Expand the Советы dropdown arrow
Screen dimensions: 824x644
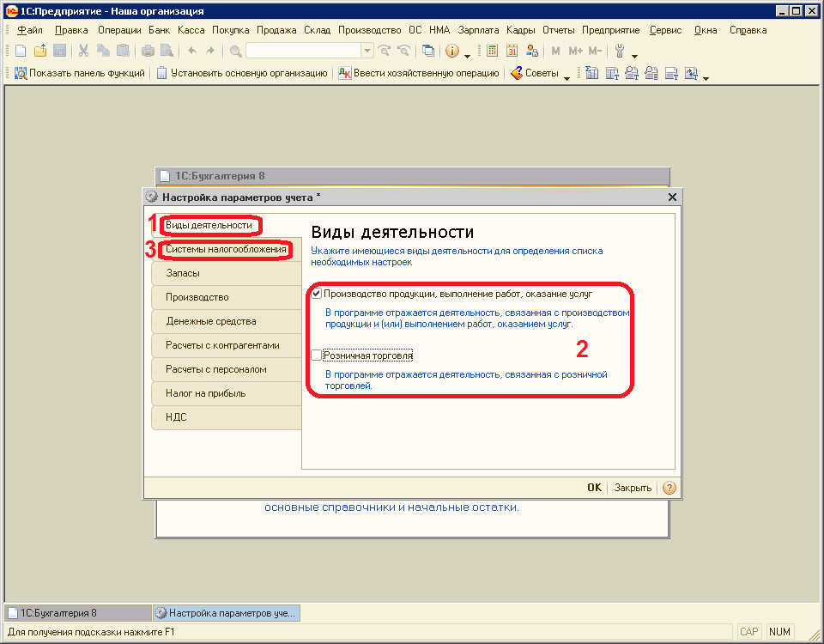[567, 78]
